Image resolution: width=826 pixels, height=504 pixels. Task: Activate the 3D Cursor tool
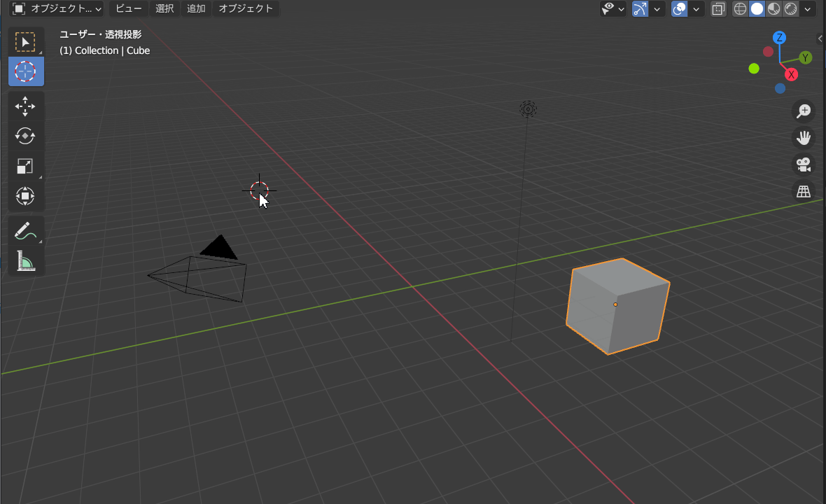click(25, 71)
